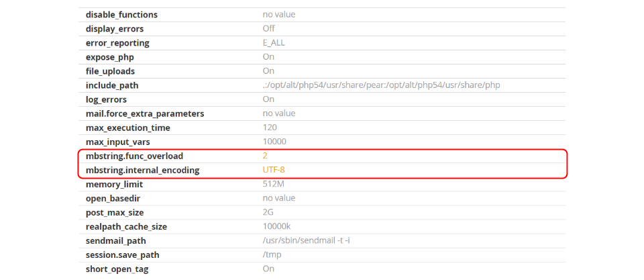This screenshot has height=280, width=644.
Task: Click the mail.force_extra_parameters label
Action: (x=145, y=113)
